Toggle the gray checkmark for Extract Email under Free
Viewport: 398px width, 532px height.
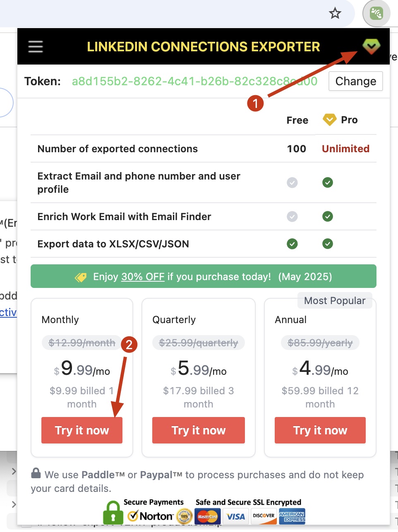[292, 182]
